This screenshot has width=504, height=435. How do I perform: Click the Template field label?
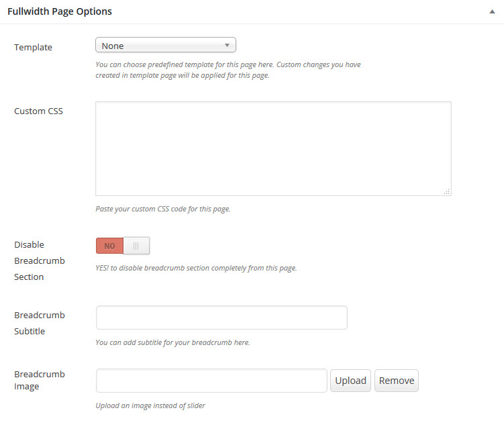33,47
